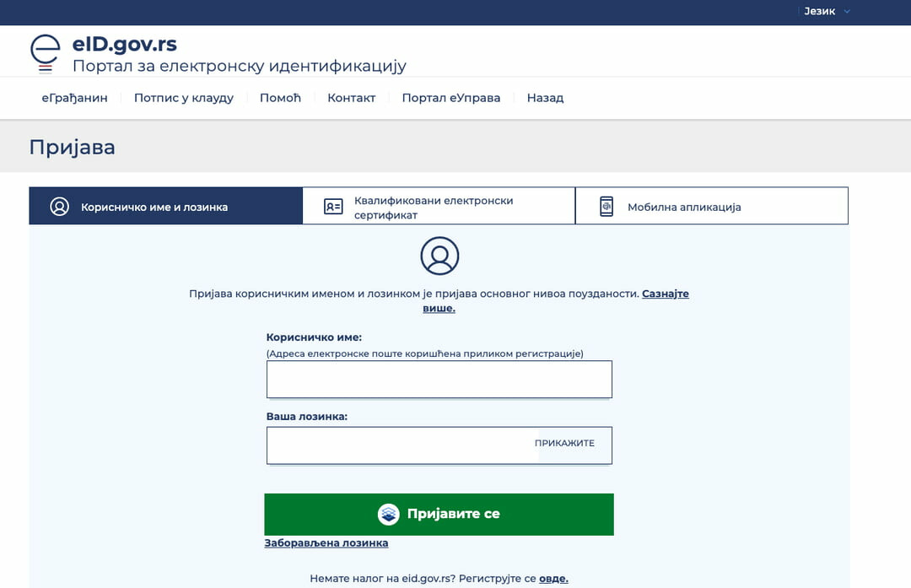911x588 pixels.
Task: Open the Језик language dropdown
Action: pos(819,12)
